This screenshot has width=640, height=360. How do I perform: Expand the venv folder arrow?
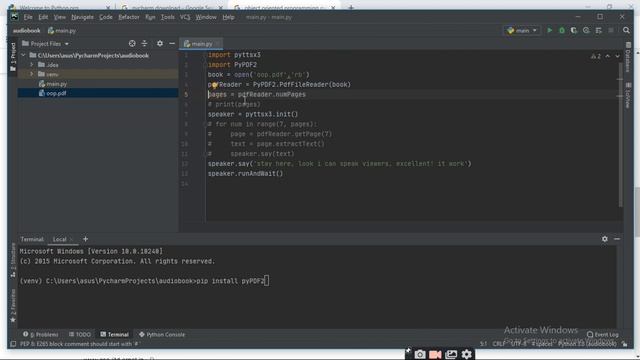coord(31,74)
